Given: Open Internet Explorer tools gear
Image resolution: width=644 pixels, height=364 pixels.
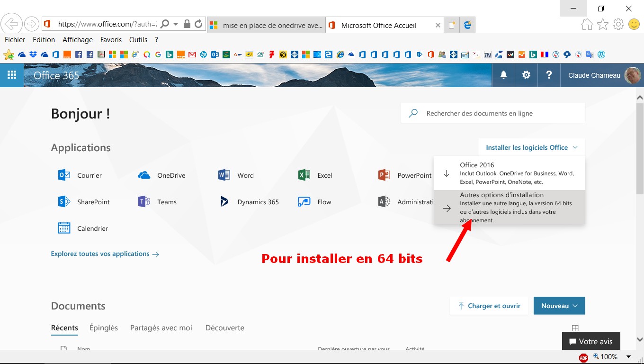Looking at the screenshot, I should pyautogui.click(x=618, y=24).
